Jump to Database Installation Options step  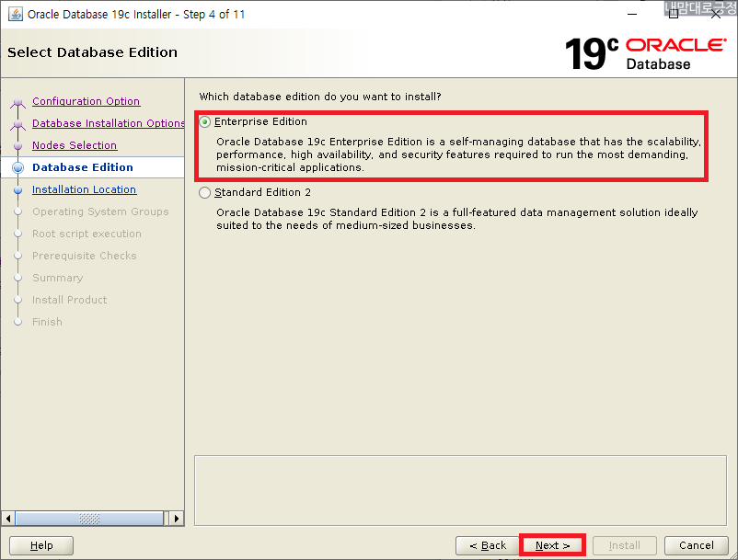[x=109, y=123]
